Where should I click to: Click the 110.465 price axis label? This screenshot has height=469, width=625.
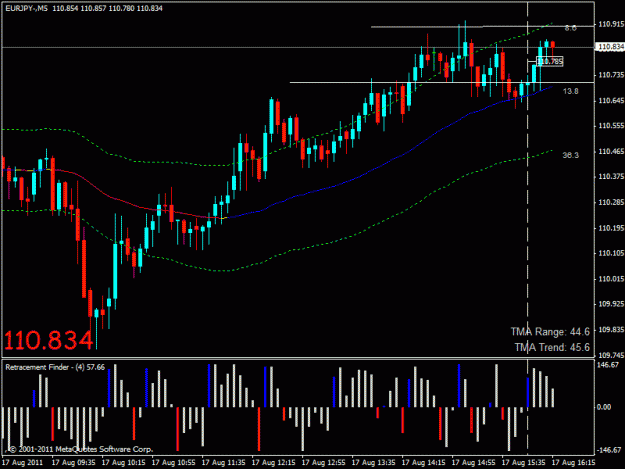pyautogui.click(x=611, y=151)
